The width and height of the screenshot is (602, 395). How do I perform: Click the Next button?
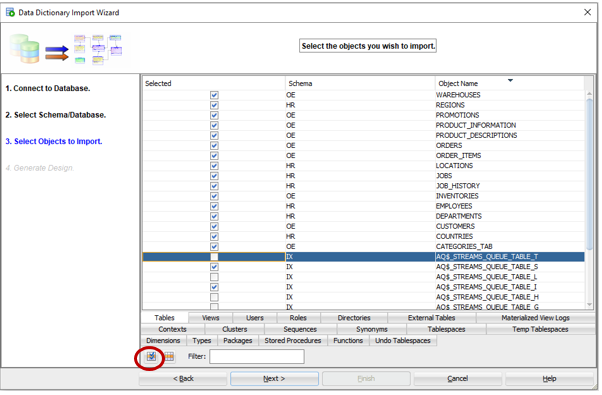(x=274, y=378)
